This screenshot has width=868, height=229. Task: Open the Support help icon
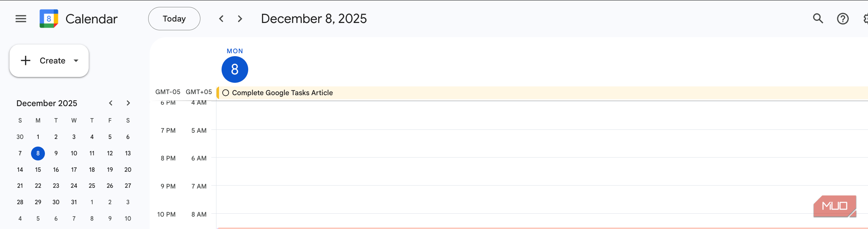point(842,19)
